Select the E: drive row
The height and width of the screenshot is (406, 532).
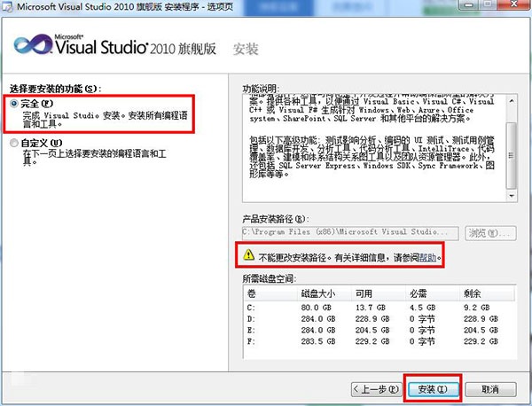click(x=379, y=330)
